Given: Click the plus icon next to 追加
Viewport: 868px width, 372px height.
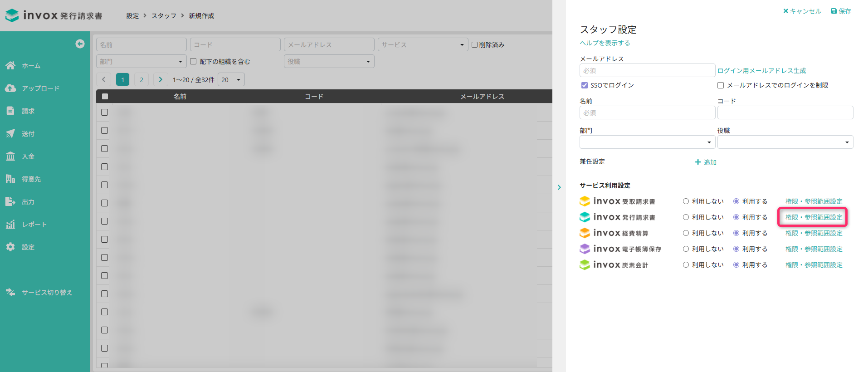Looking at the screenshot, I should [x=698, y=162].
